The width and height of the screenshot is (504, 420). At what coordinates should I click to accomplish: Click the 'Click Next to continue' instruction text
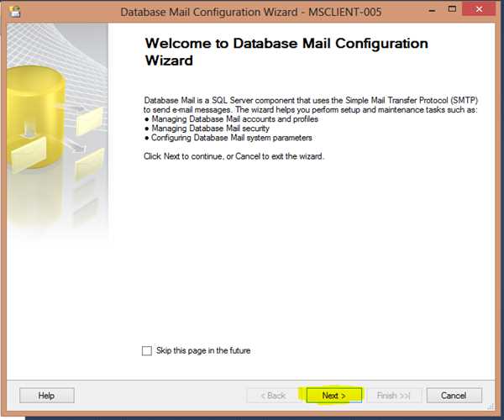[x=234, y=156]
